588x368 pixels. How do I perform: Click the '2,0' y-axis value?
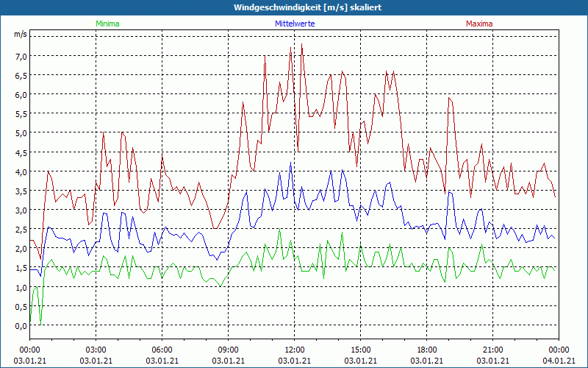21,249
